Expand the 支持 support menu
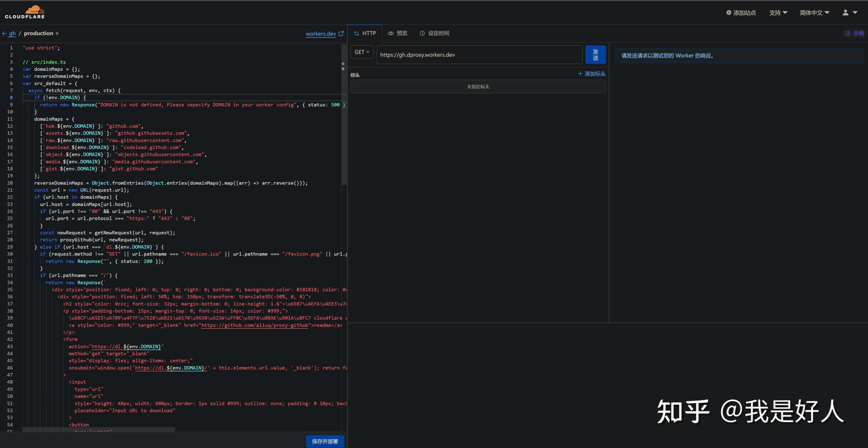Screen dimensions: 868x448 [x=778, y=13]
